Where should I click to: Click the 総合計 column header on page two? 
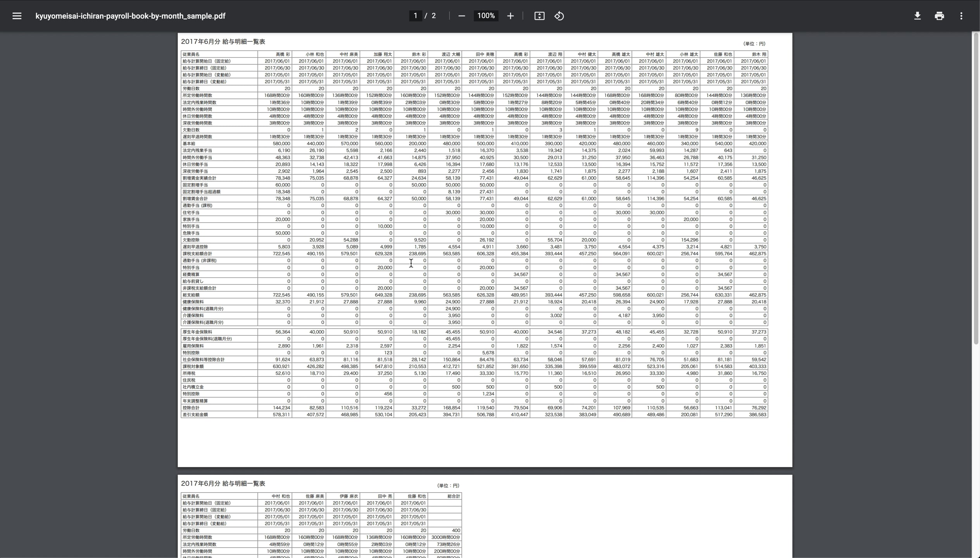[x=453, y=496]
